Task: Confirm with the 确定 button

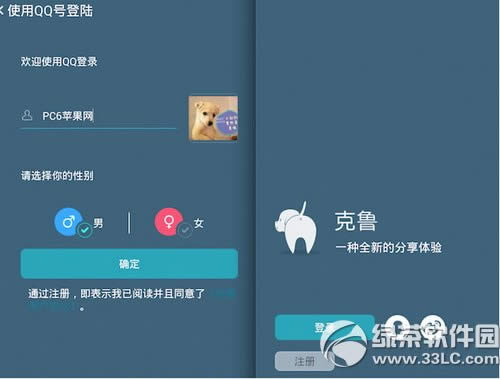Action: pyautogui.click(x=129, y=264)
